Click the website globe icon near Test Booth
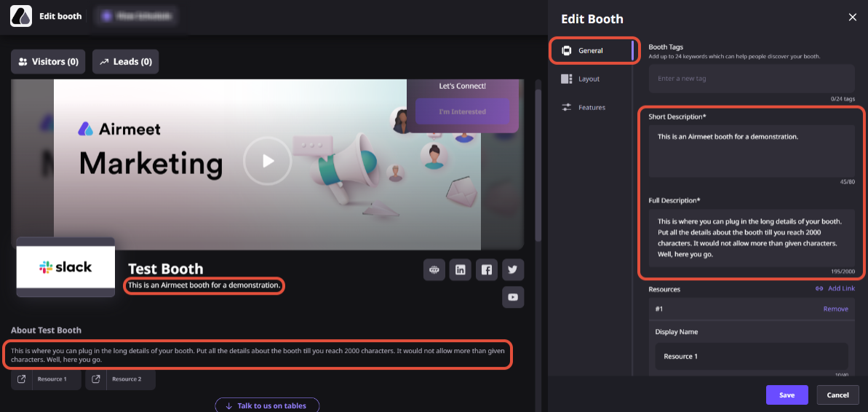 pos(434,269)
